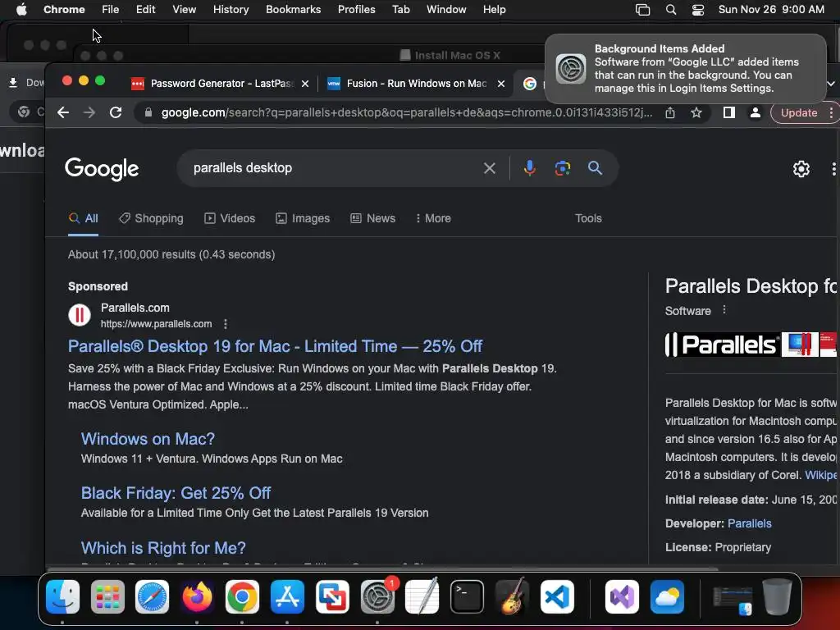Image resolution: width=840 pixels, height=630 pixels.
Task: Open the Profiles menu
Action: pyautogui.click(x=356, y=10)
